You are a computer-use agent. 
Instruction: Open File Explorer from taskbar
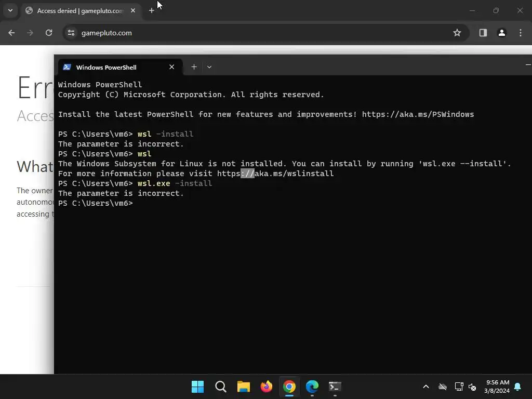pyautogui.click(x=244, y=387)
